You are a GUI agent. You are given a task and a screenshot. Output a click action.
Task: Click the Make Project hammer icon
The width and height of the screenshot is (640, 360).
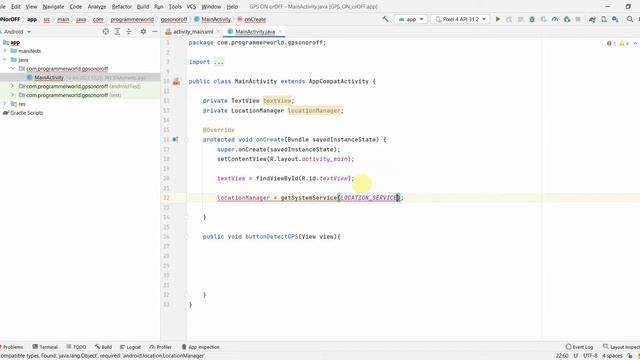(x=385, y=19)
